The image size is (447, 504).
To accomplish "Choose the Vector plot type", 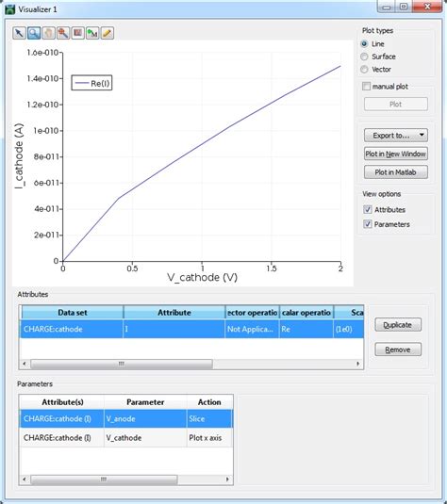I will 364,69.
